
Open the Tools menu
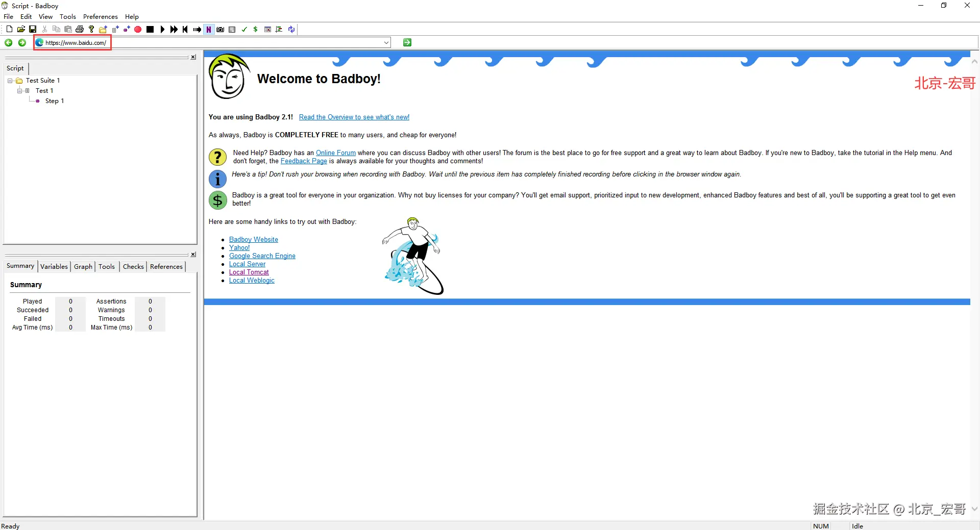pos(68,16)
